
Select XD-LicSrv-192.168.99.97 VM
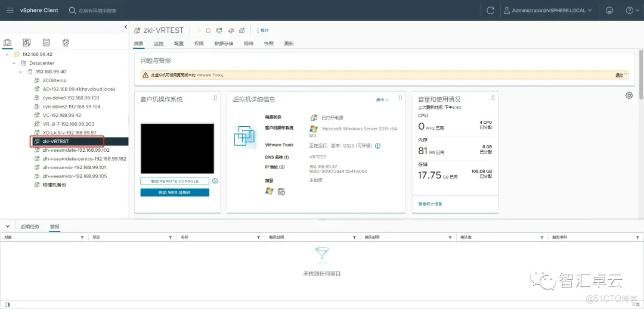tap(69, 132)
